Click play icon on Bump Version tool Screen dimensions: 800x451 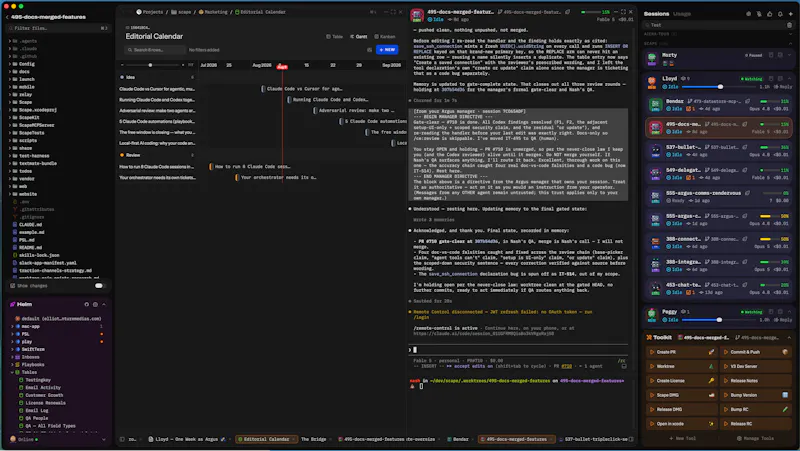726,395
